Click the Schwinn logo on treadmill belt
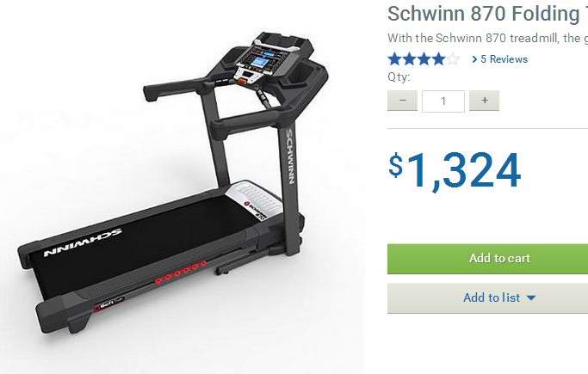This screenshot has height=374, width=588. 83,242
